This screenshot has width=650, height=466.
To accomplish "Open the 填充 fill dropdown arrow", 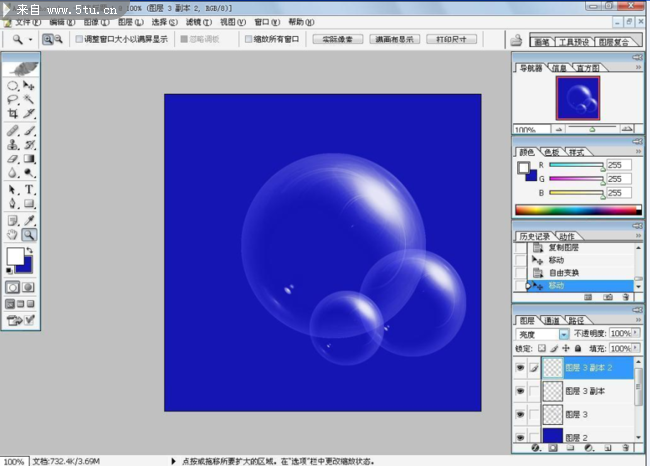I will (x=636, y=348).
